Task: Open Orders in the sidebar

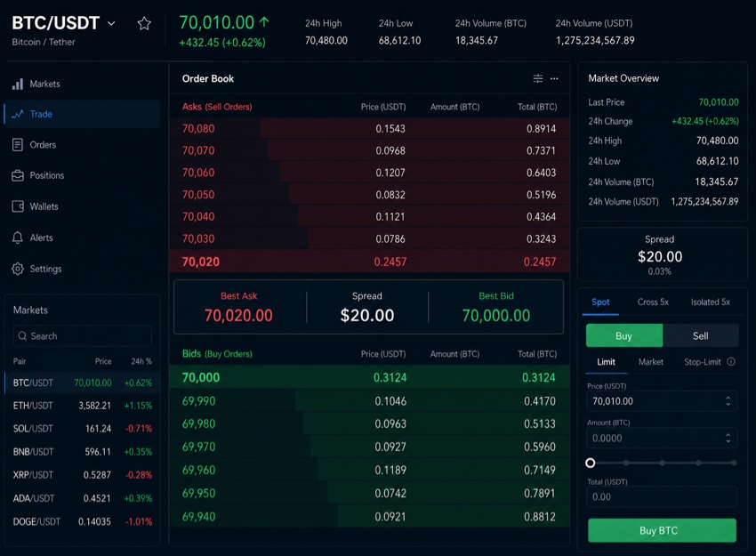Action: coord(82,145)
